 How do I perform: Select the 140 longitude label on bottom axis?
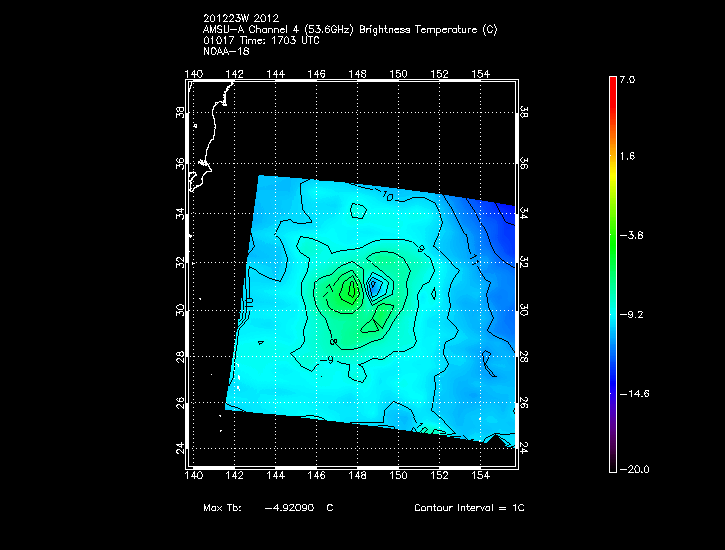click(x=194, y=475)
